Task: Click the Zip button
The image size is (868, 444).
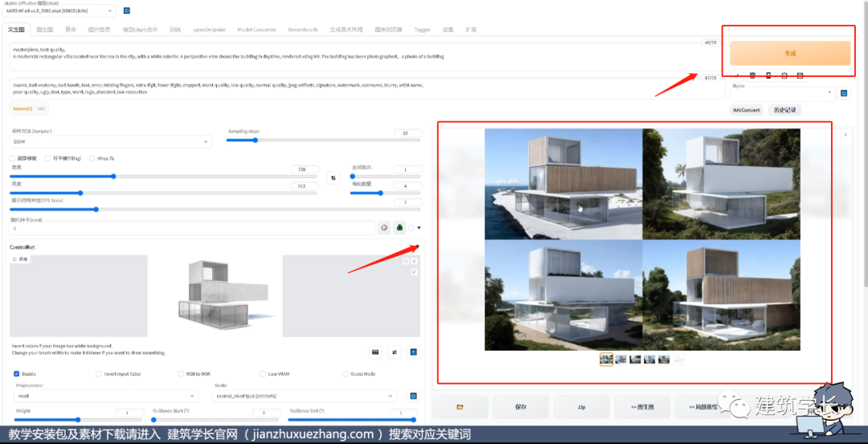Action: [x=581, y=406]
